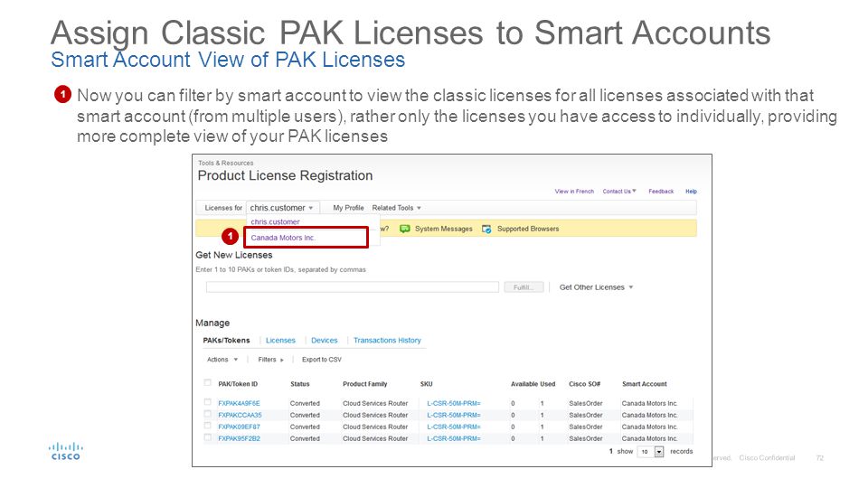This screenshot has height=488, width=868.
Task: Check the box for FXPAK4A9F6E
Action: tap(208, 402)
